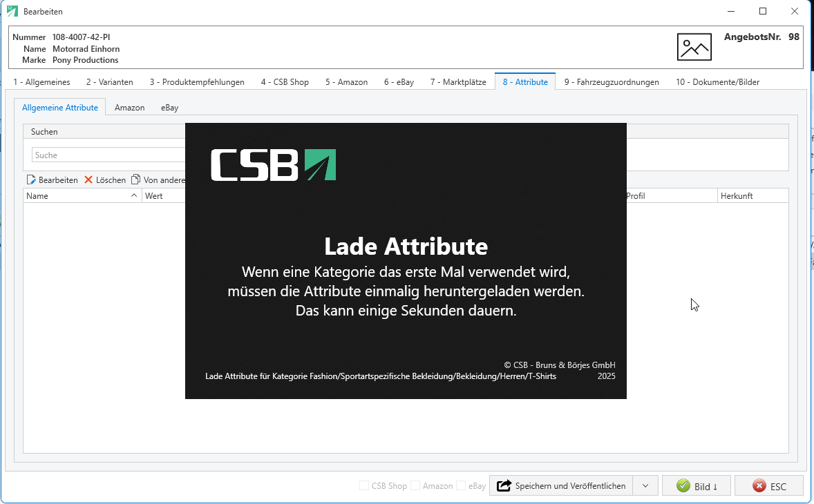This screenshot has width=814, height=504.
Task: Maximize the Bearbeiten window
Action: (763, 12)
